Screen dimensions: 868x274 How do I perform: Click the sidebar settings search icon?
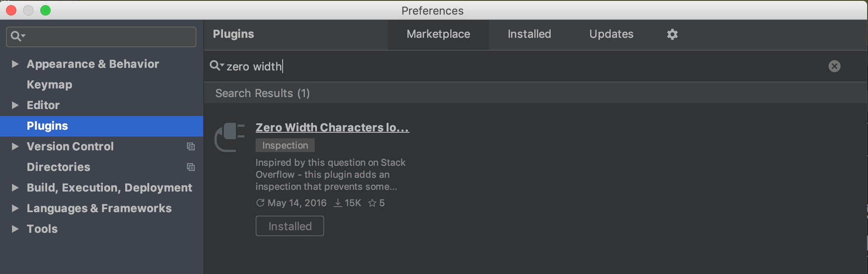[x=17, y=37]
